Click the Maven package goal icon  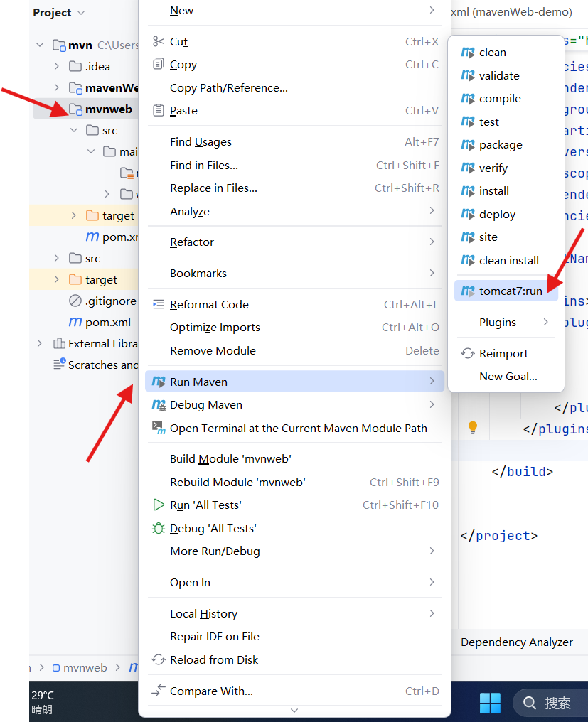click(467, 145)
